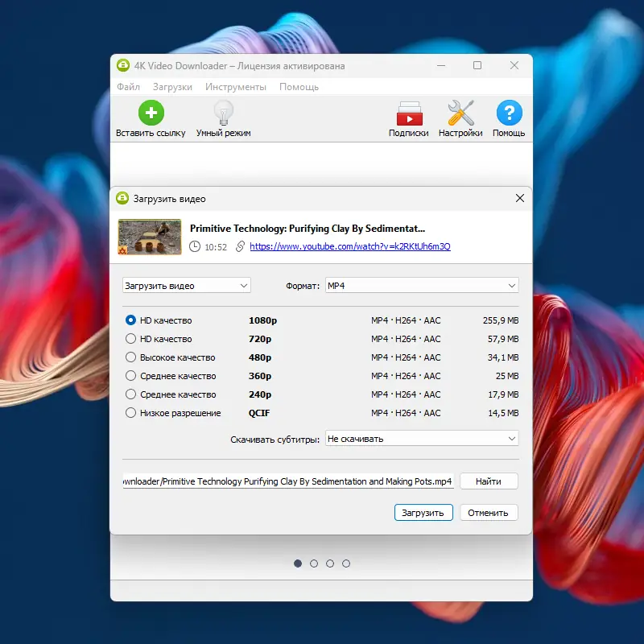The height and width of the screenshot is (644, 644).
Task: Open the Файл menu
Action: coord(128,87)
